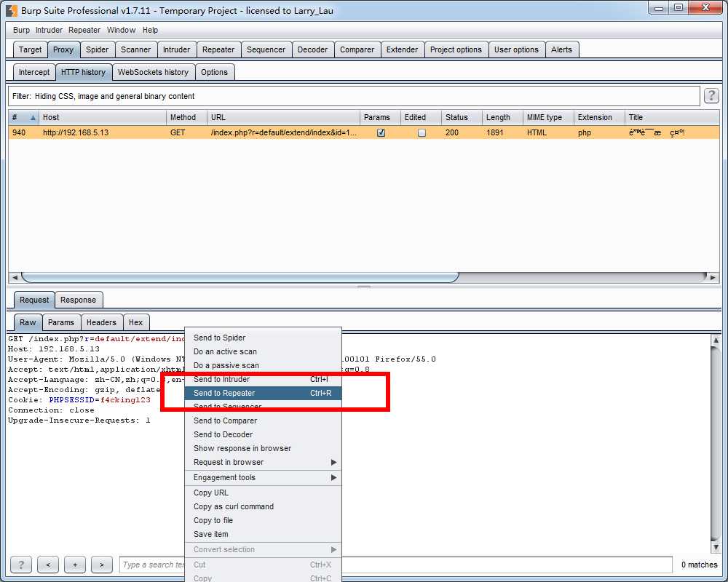Open the Burp menu
This screenshot has width=728, height=582.
[21, 30]
